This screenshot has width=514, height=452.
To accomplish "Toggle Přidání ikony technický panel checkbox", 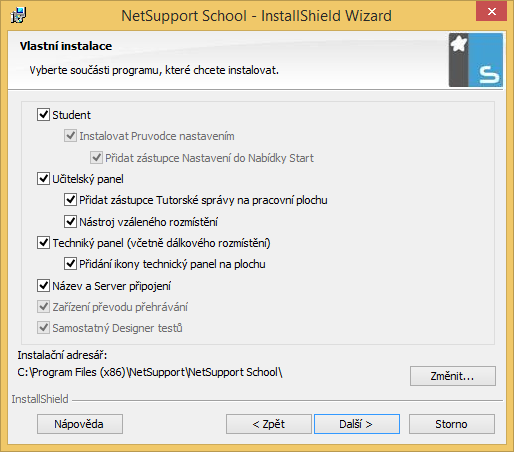I will pyautogui.click(x=70, y=264).
